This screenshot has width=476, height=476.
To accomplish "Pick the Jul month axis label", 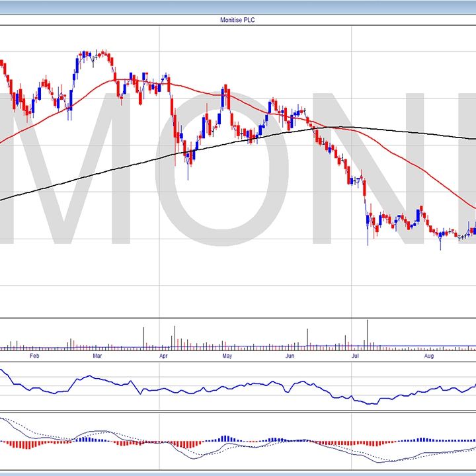I will coord(355,356).
